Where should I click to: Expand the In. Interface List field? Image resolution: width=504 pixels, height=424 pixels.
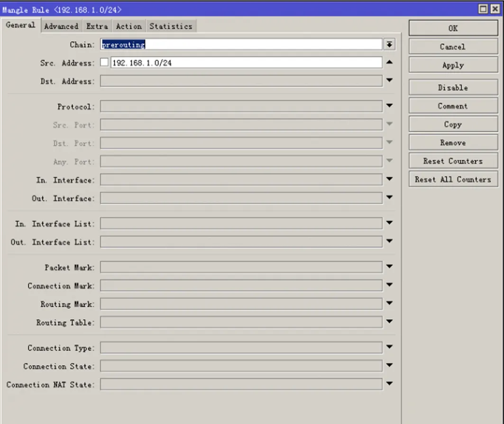389,222
